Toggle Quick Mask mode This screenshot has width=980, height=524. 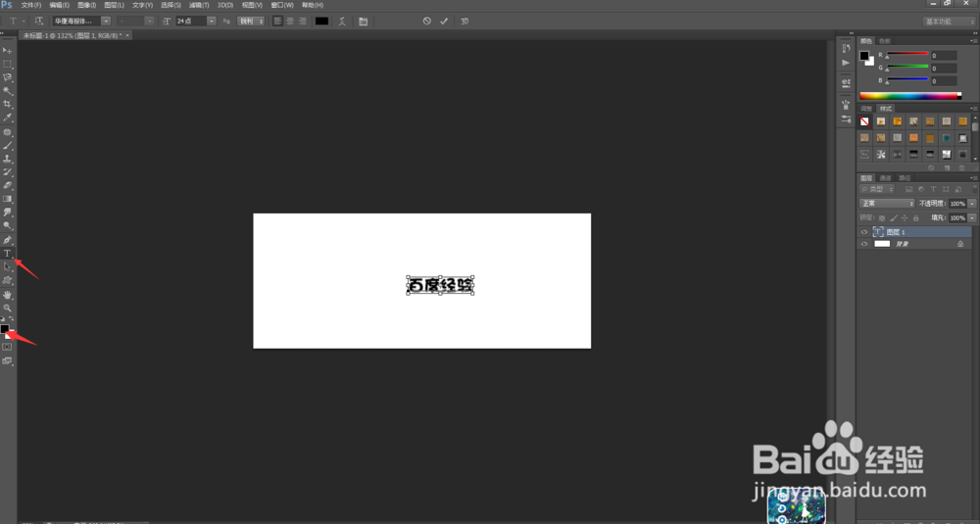tap(7, 347)
